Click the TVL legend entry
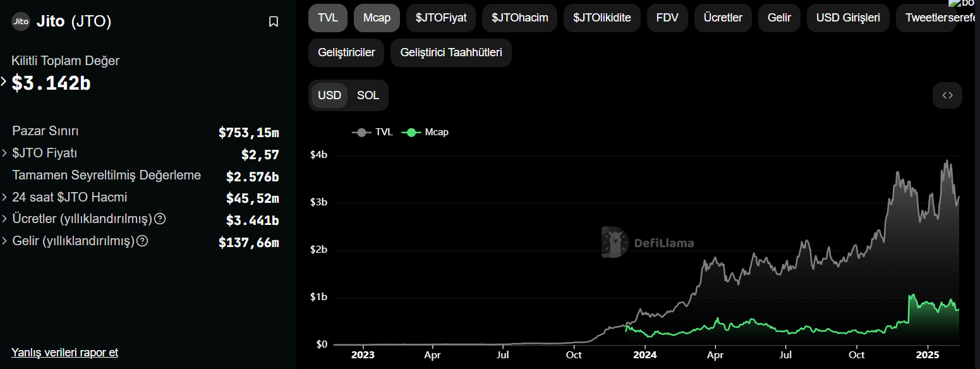Screen dimensions: 980x369 372,132
